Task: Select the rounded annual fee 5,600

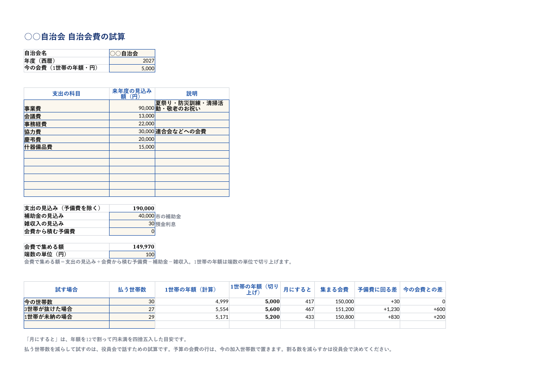Action: tap(255, 309)
